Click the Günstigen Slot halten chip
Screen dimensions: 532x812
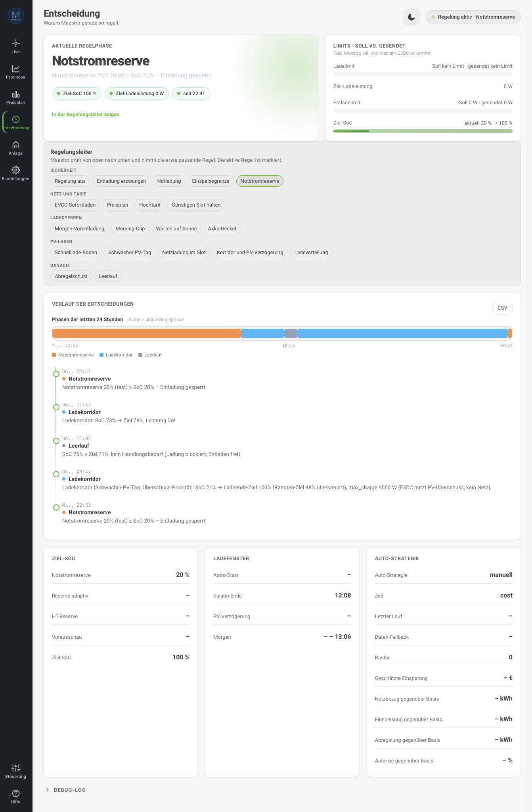point(196,205)
